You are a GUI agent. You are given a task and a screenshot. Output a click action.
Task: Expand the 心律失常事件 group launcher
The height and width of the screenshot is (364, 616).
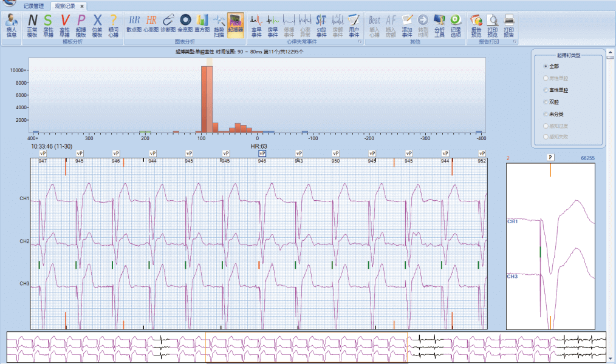click(361, 42)
